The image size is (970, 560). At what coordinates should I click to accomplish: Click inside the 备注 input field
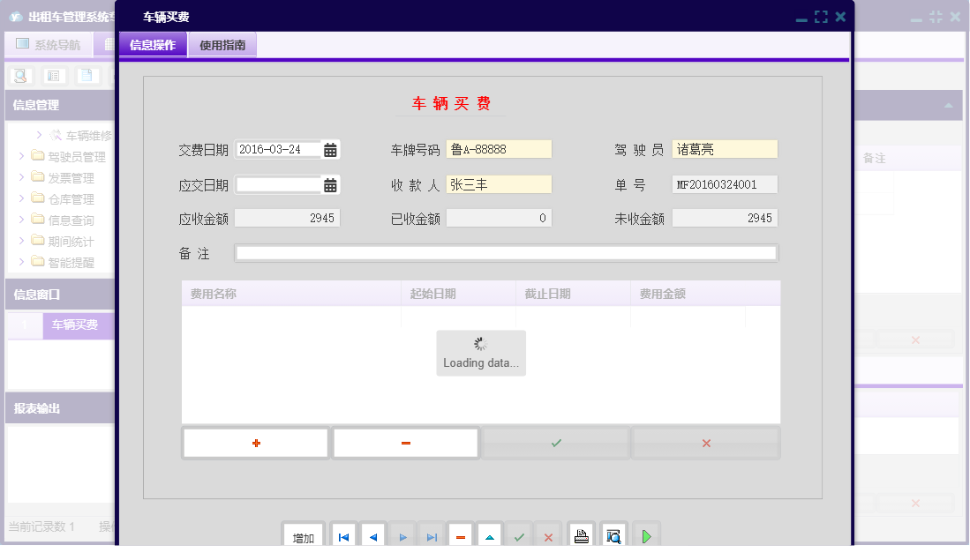coord(506,253)
